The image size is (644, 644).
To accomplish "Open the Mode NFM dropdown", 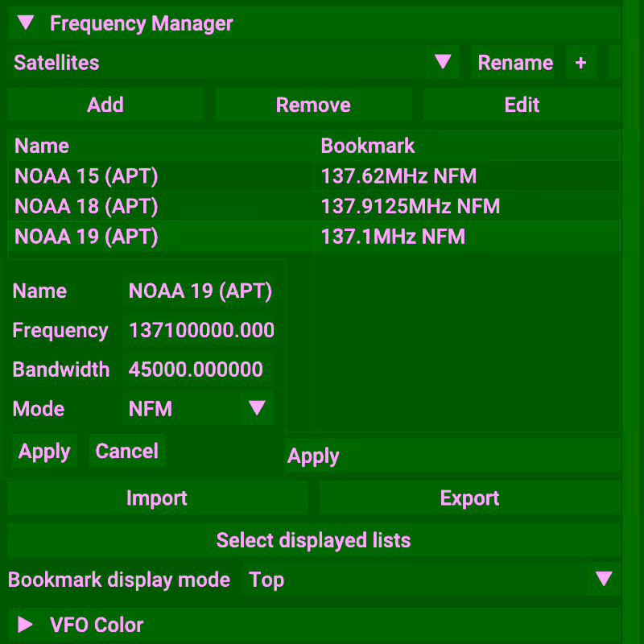I will point(198,408).
